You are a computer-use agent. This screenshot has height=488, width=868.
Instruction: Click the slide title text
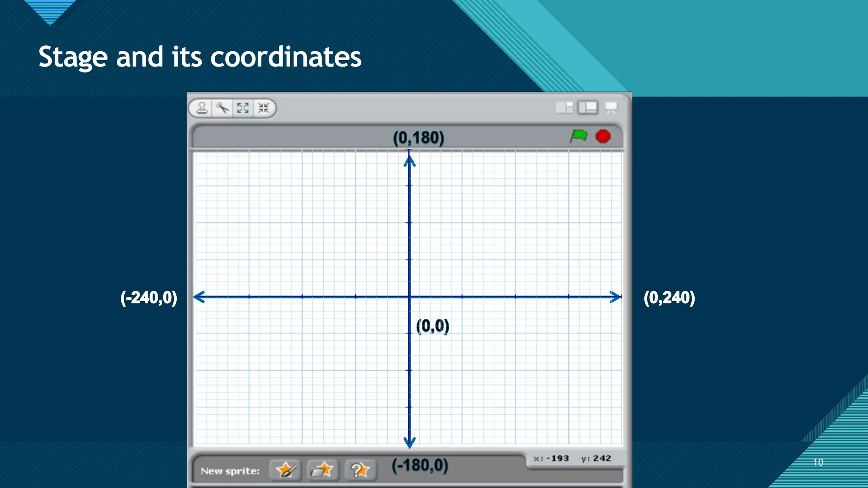(x=200, y=57)
